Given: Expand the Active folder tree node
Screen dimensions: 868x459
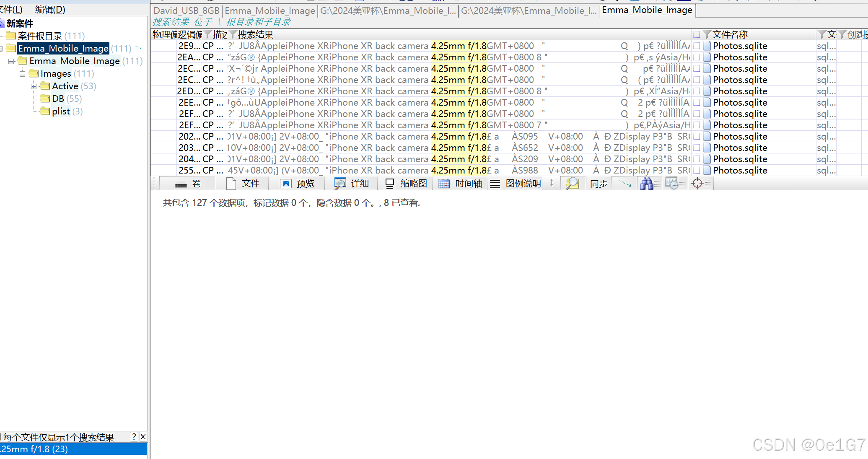Looking at the screenshot, I should 34,86.
